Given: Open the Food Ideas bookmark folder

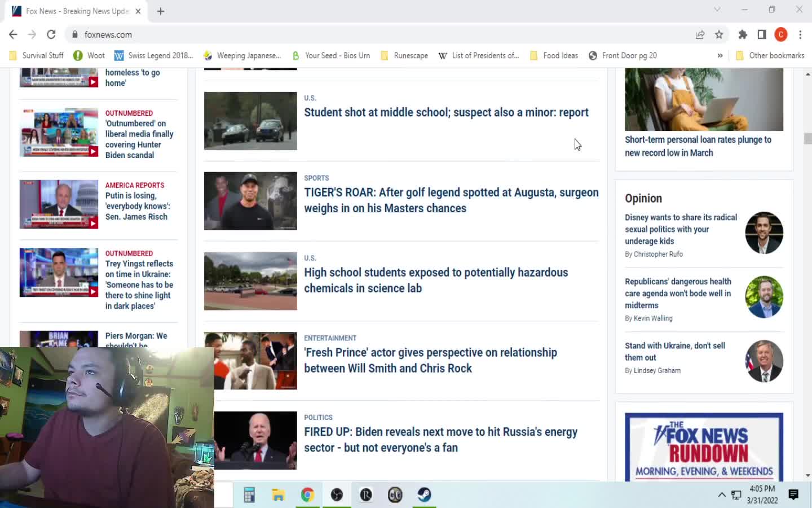Looking at the screenshot, I should point(554,55).
